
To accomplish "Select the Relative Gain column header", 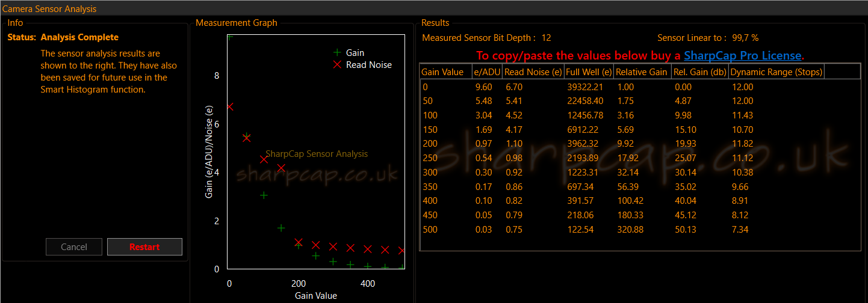I will pos(641,72).
